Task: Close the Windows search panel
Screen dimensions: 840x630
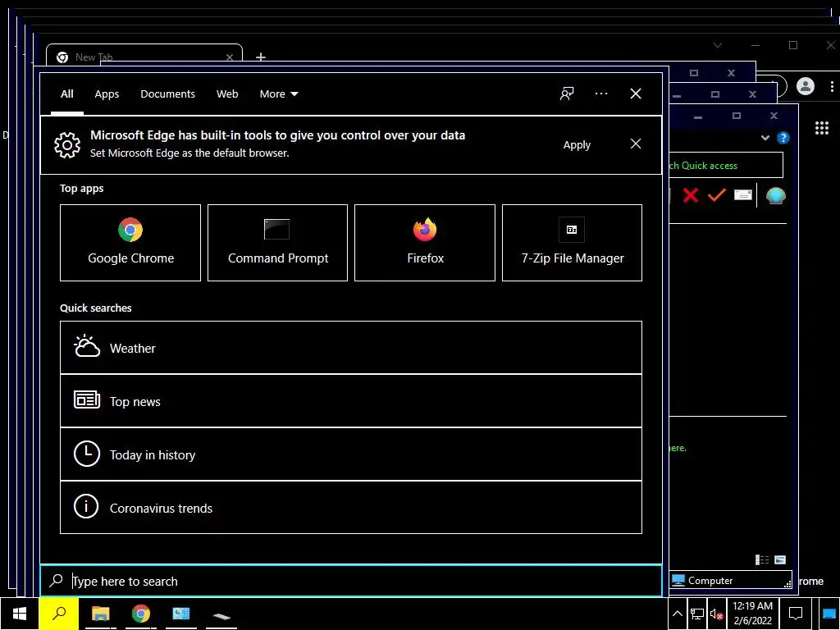Action: (636, 94)
